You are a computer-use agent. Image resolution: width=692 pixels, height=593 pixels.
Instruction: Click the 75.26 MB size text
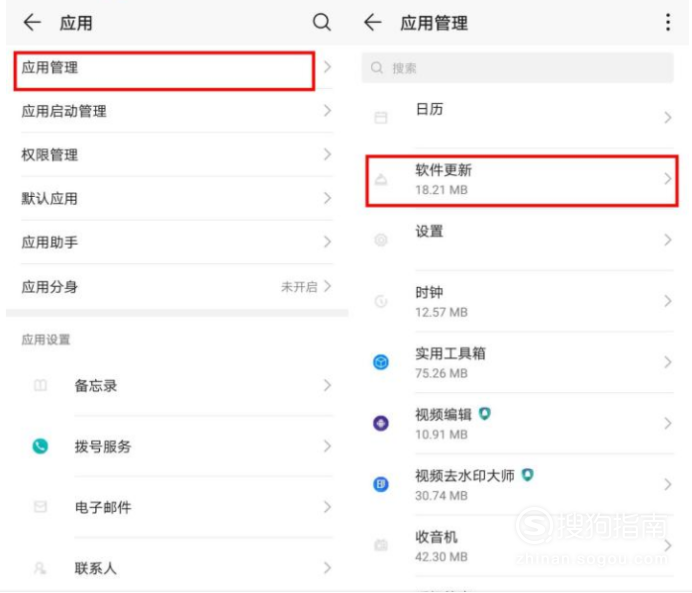[441, 373]
